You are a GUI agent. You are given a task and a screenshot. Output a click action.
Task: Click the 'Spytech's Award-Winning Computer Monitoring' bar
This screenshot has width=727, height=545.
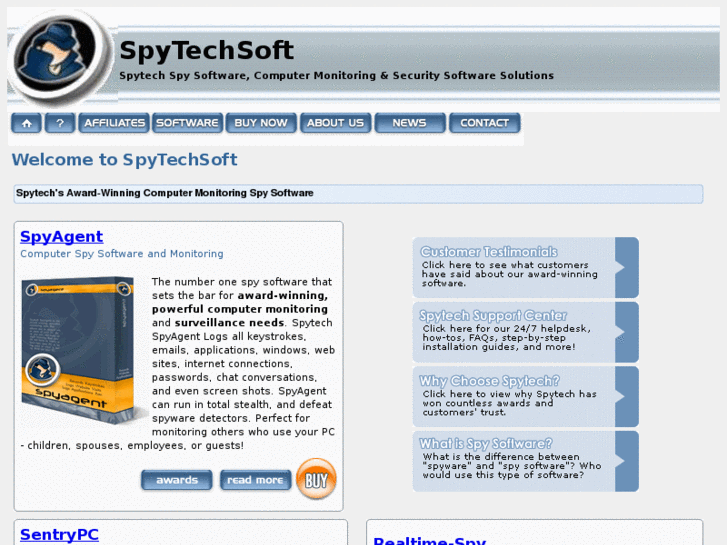(358, 193)
